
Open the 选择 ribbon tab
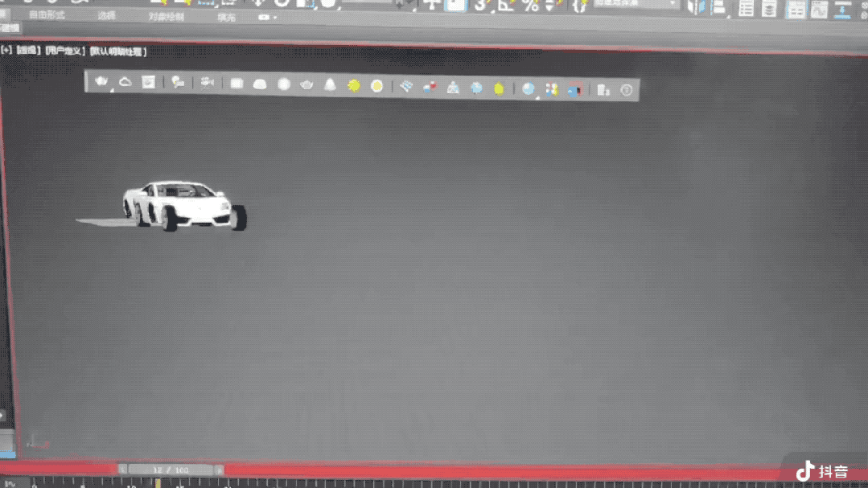107,15
